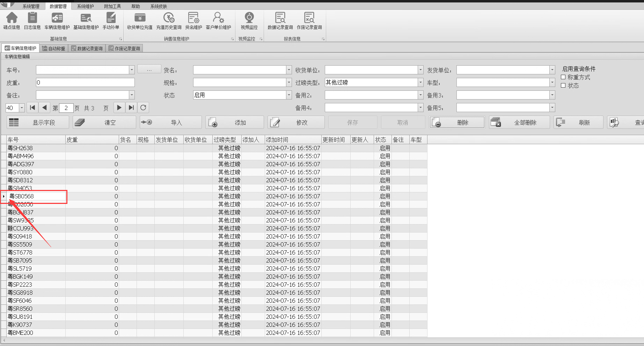The image size is (644, 346).
Task: Expand the 车号 dropdown
Action: [132, 70]
